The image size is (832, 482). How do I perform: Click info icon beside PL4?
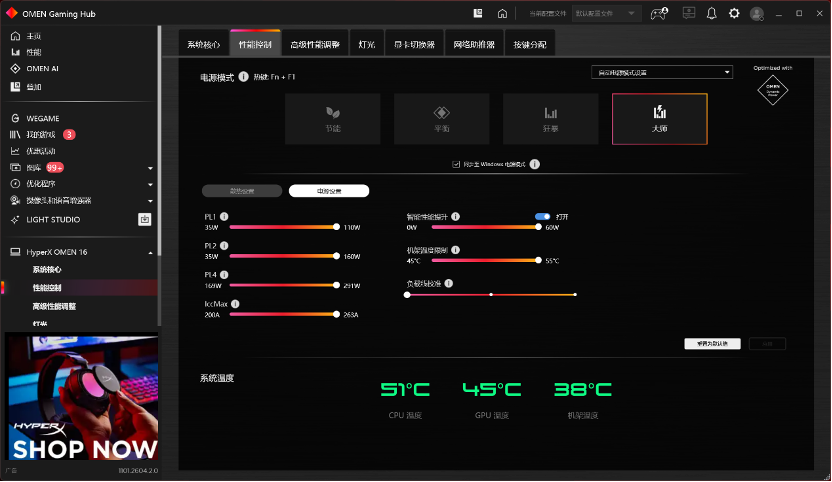coord(224,274)
